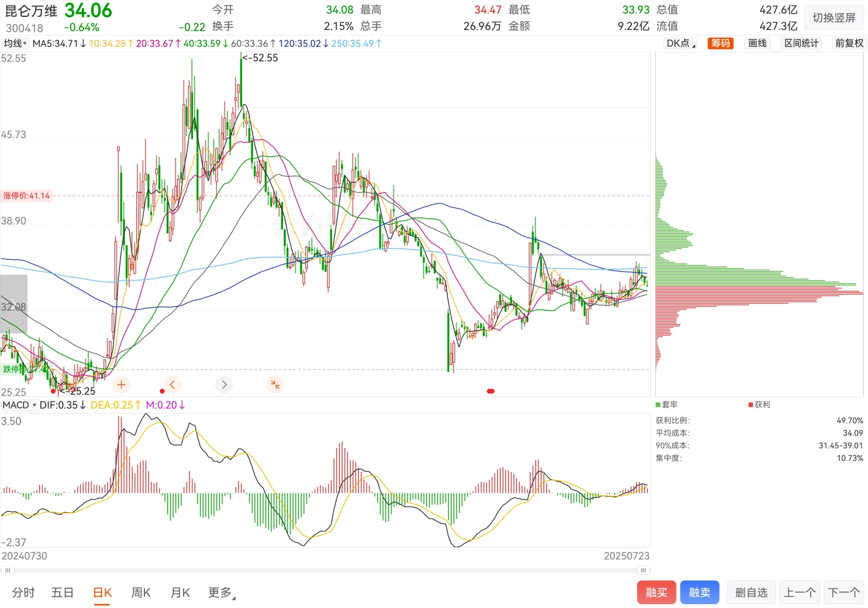
Task: Click stock code 300418
Action: (25, 28)
